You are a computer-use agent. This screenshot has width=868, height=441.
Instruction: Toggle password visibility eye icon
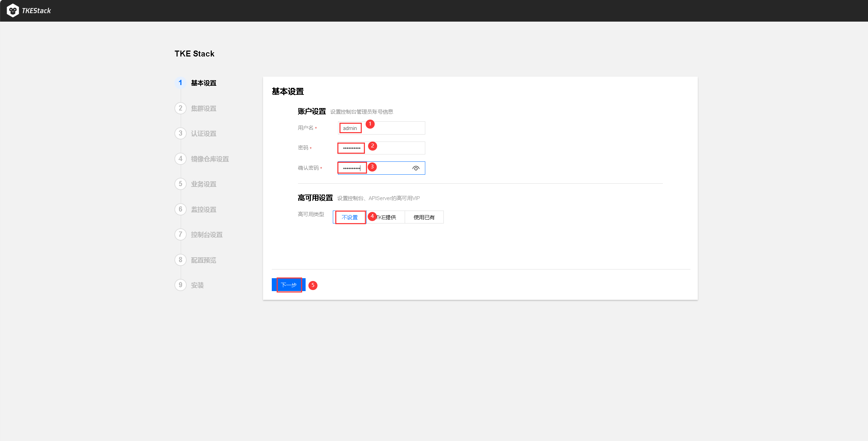point(416,168)
